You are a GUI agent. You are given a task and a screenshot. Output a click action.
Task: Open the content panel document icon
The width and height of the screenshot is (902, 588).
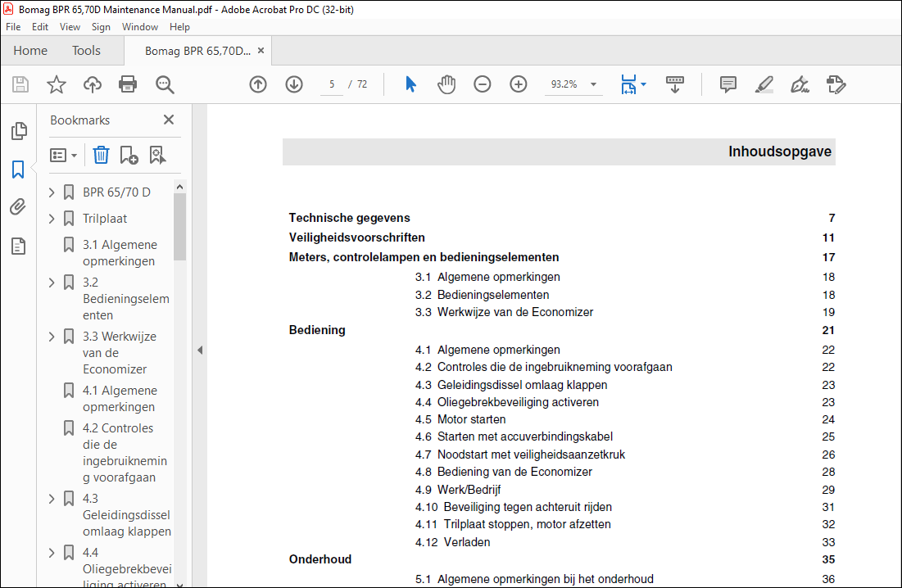18,246
